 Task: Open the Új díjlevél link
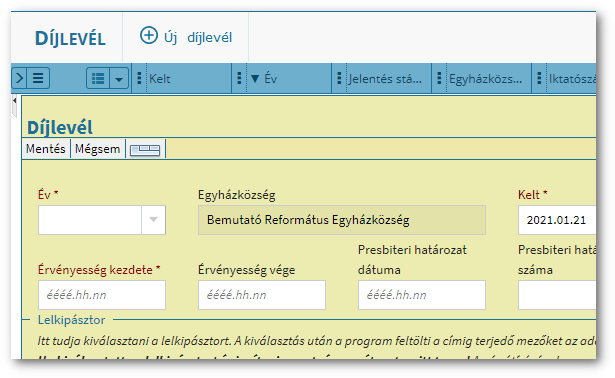click(x=186, y=37)
